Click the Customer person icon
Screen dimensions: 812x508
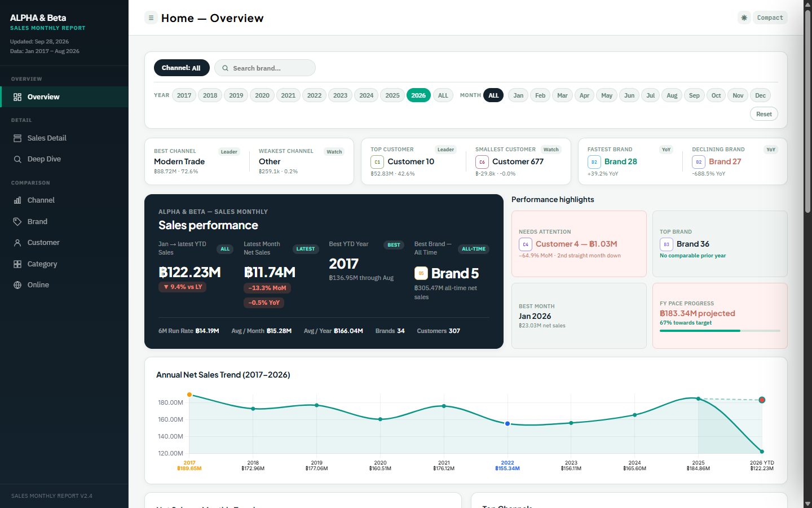coord(17,243)
